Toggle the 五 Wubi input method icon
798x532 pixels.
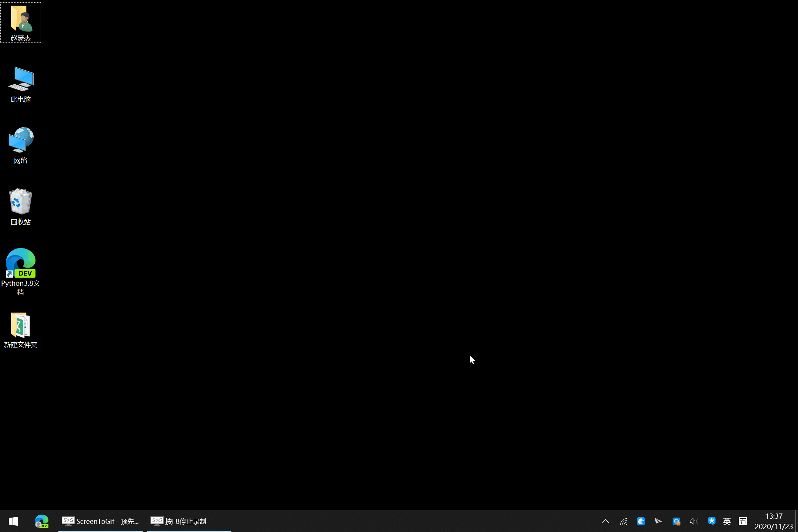[743, 521]
